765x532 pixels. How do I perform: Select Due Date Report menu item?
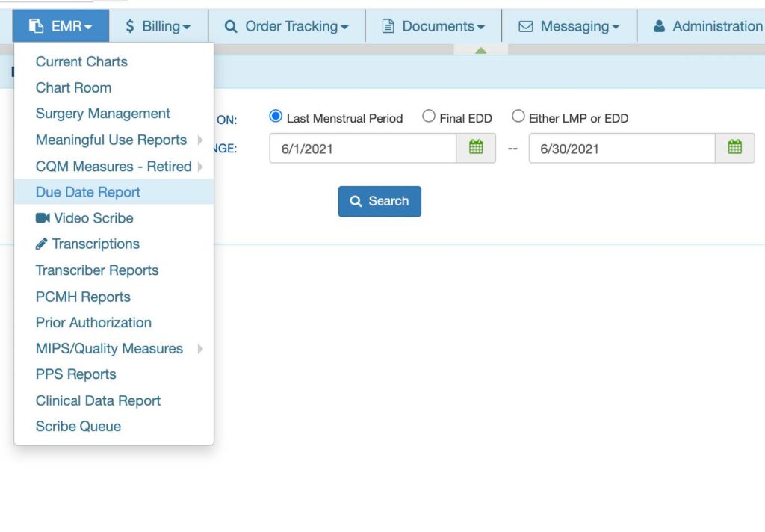pos(88,192)
